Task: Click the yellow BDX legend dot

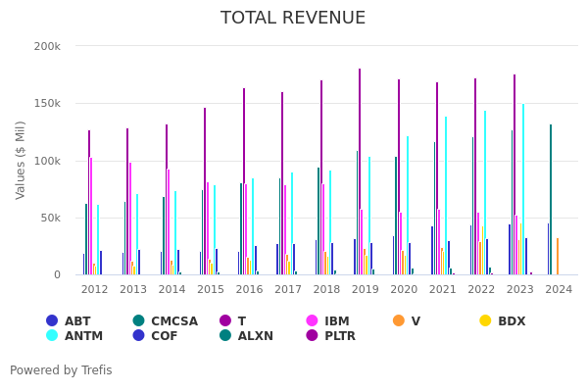Action: (485, 321)
